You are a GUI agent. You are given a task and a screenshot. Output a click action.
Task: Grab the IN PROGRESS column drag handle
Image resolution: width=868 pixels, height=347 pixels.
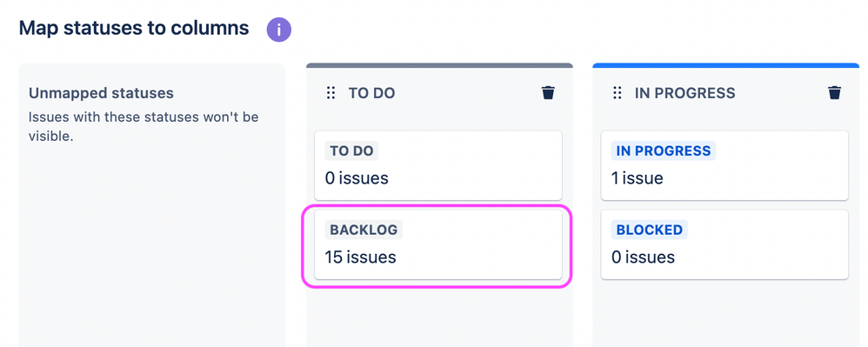pyautogui.click(x=618, y=93)
